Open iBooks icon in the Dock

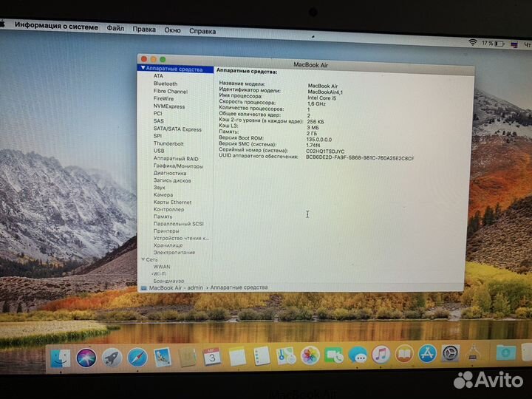click(x=404, y=355)
